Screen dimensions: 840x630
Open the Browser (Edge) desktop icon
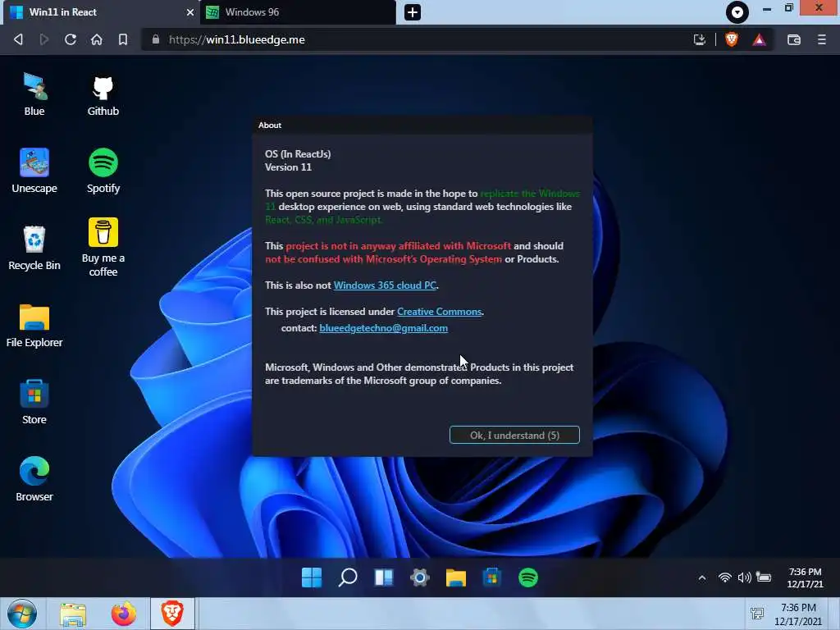[34, 479]
